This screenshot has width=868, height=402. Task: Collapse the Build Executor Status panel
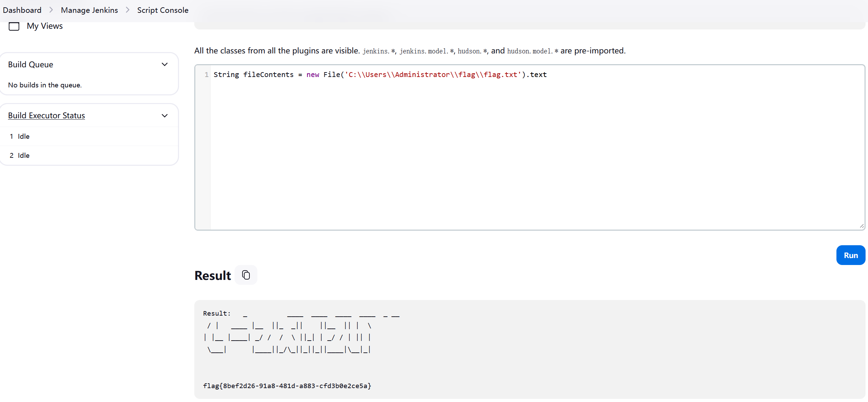coord(165,116)
